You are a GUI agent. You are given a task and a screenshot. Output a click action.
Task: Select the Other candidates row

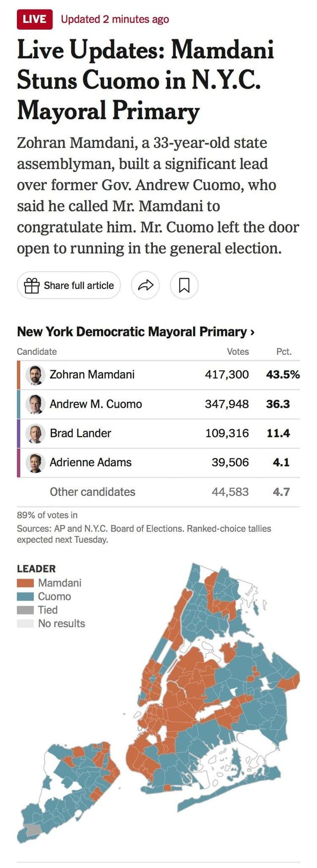click(93, 492)
